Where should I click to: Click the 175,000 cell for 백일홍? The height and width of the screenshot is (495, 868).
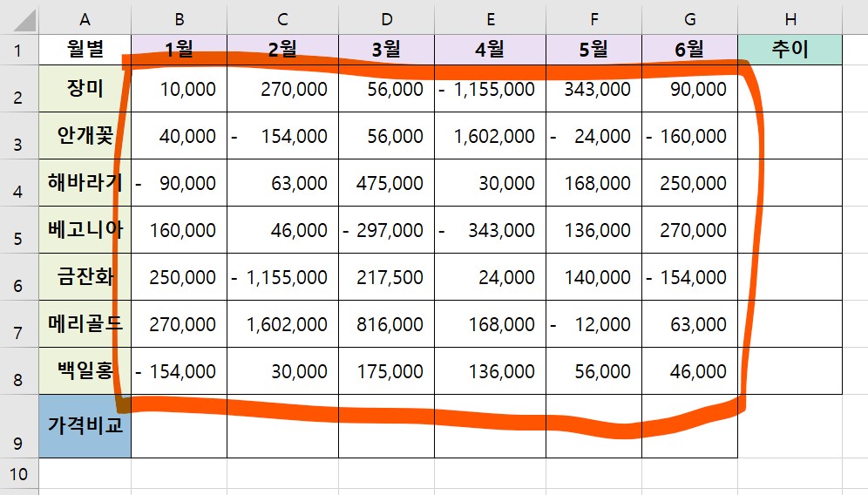(386, 371)
